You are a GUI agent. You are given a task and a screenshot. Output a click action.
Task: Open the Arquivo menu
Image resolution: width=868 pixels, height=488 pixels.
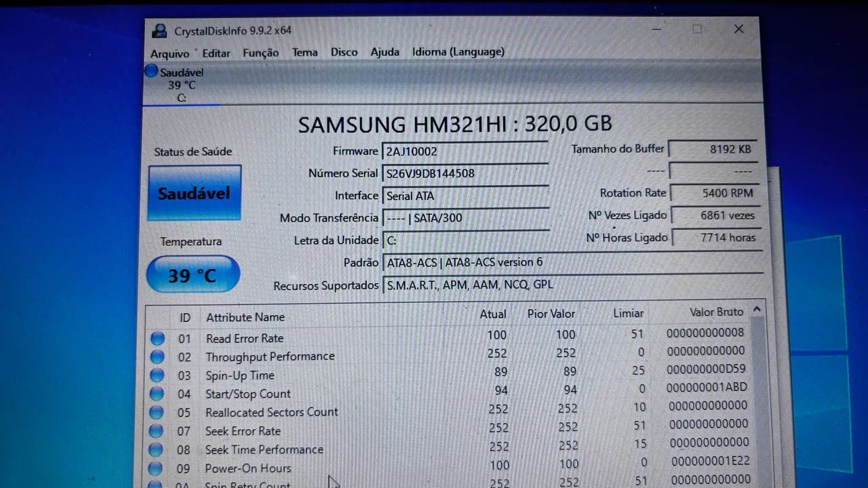pos(170,54)
